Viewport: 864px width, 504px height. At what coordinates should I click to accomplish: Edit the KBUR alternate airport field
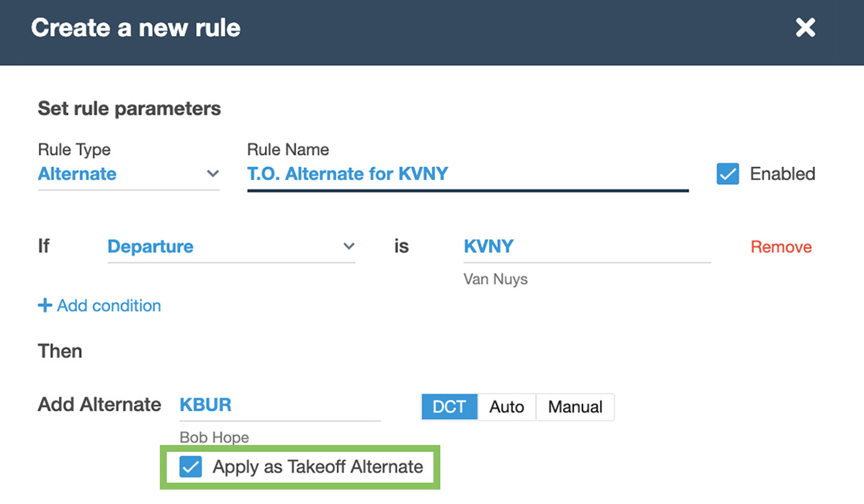click(279, 405)
